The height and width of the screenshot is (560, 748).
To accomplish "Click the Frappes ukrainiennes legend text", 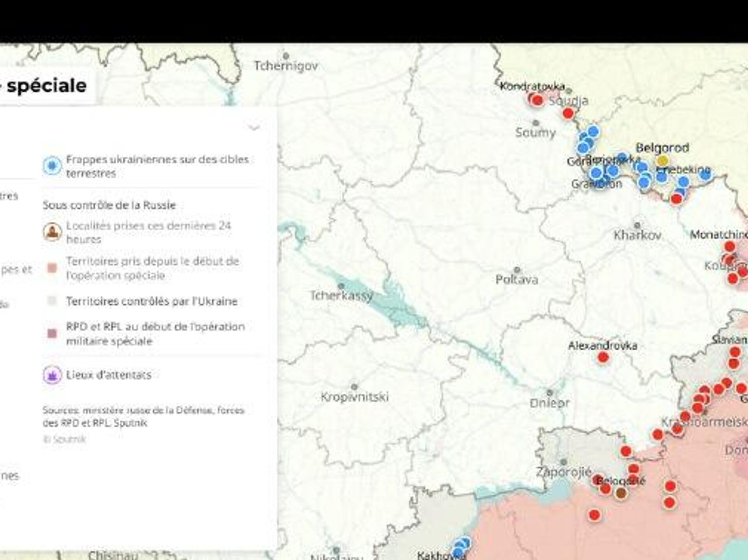I will pos(157,166).
